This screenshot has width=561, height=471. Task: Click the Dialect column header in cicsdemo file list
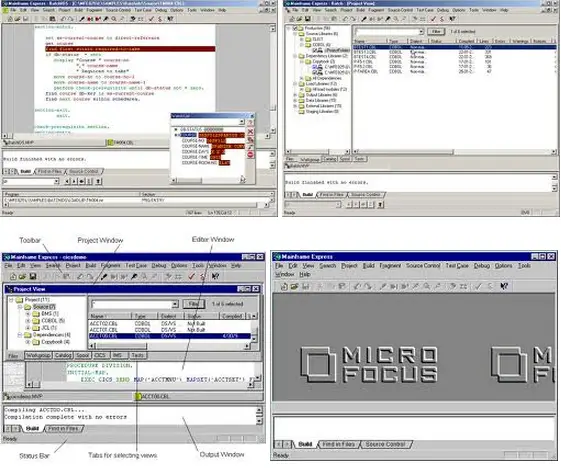tap(171, 316)
